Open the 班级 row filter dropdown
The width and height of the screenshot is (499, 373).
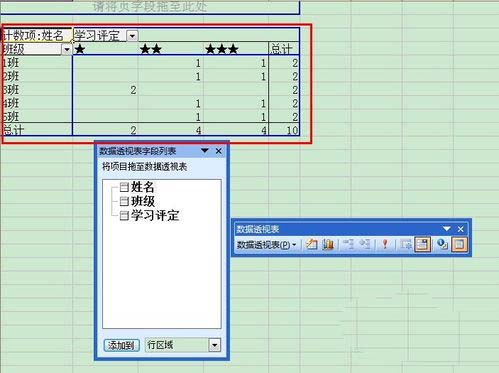click(67, 50)
